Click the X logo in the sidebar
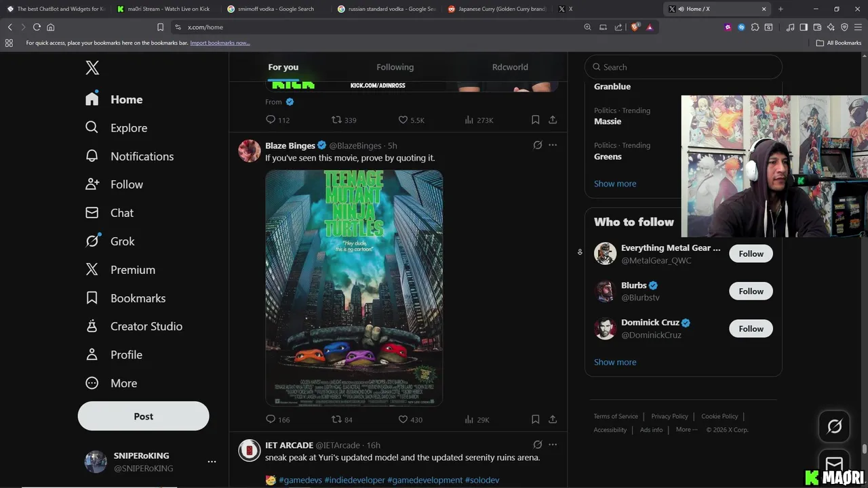The height and width of the screenshot is (488, 868). click(x=92, y=68)
